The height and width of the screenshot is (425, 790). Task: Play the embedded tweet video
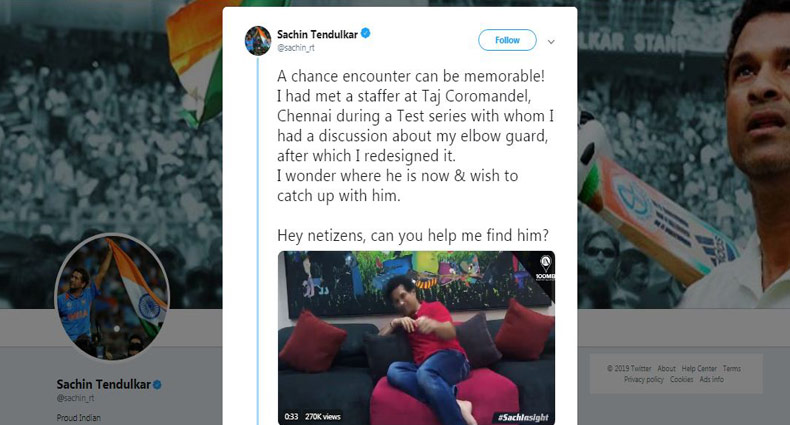click(416, 338)
